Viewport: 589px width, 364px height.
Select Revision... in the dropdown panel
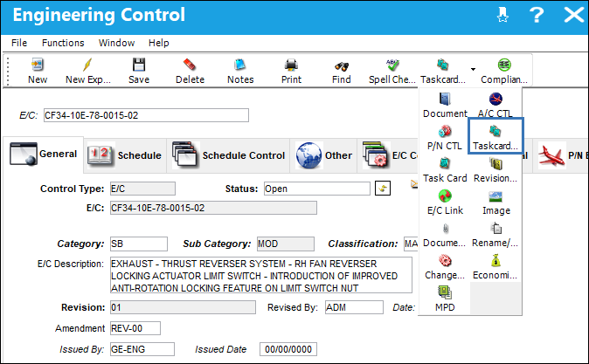click(x=495, y=170)
